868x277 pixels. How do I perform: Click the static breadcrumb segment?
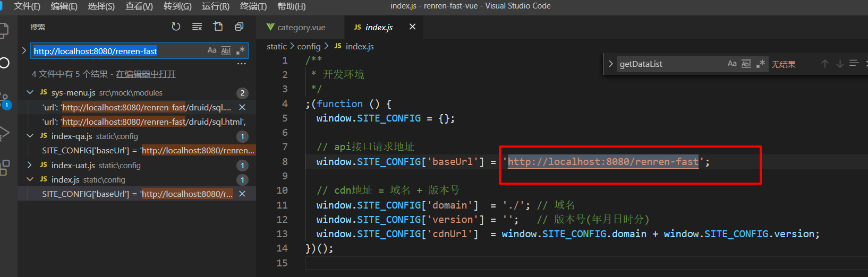click(x=277, y=47)
